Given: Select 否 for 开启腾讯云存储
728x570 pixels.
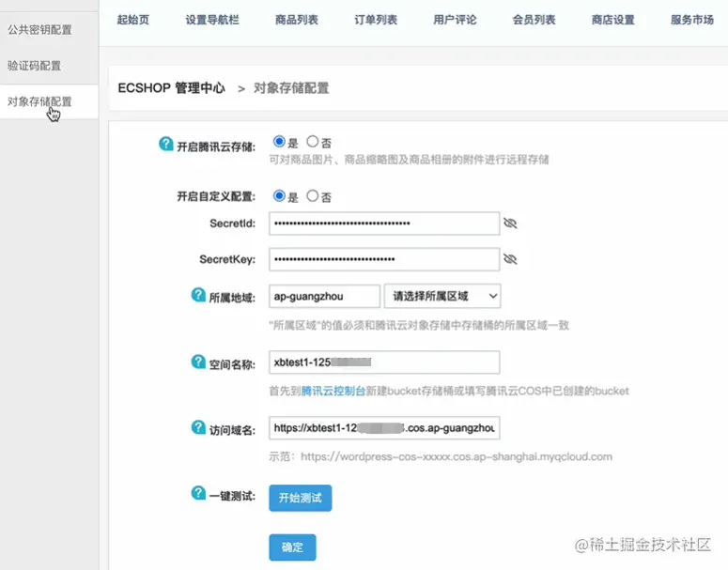Looking at the screenshot, I should click(x=313, y=142).
